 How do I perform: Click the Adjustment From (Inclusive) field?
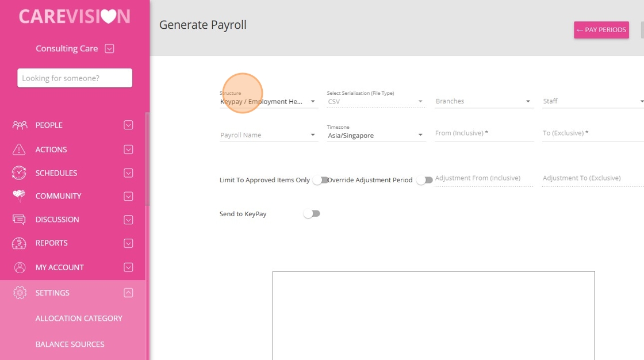point(484,178)
